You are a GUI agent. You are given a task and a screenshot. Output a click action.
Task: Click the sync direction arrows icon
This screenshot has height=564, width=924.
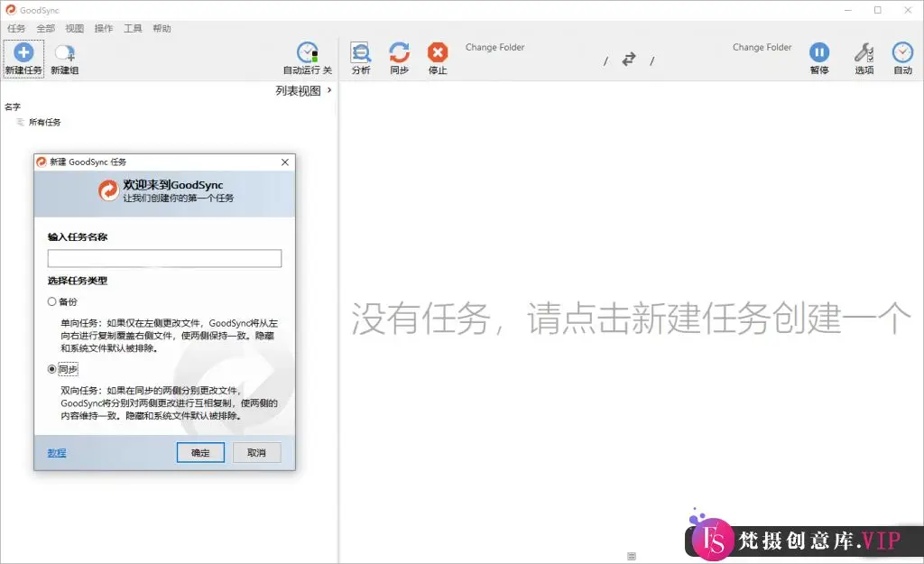[x=629, y=59]
